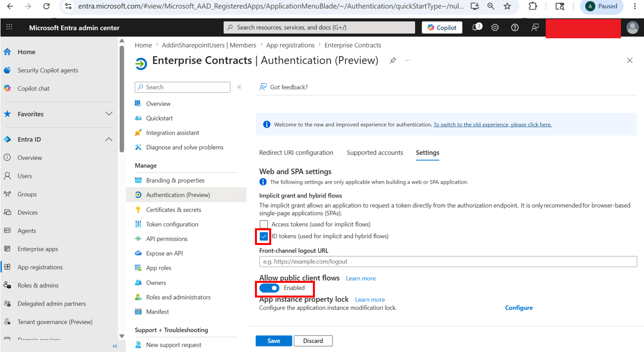Collapse the left navigation sidebar

(115, 346)
